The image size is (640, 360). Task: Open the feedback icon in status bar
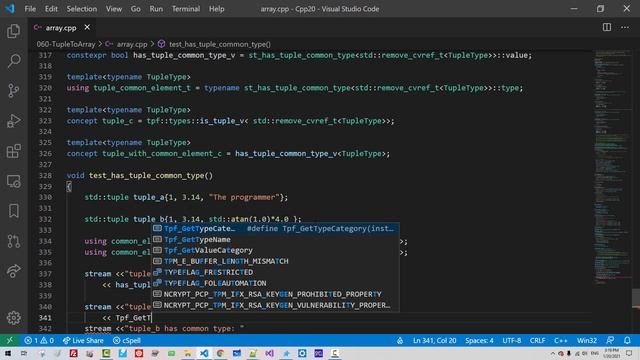tap(610, 340)
